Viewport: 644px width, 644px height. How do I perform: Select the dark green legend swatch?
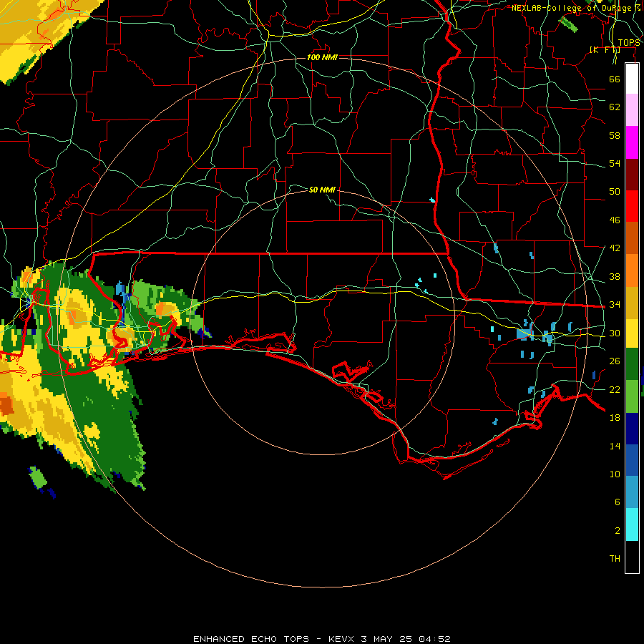pos(632,364)
